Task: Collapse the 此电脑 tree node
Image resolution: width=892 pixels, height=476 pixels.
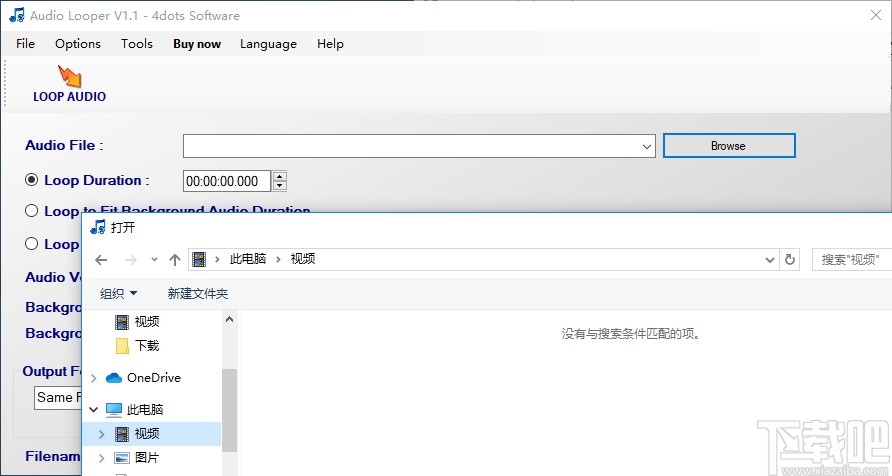Action: [94, 409]
